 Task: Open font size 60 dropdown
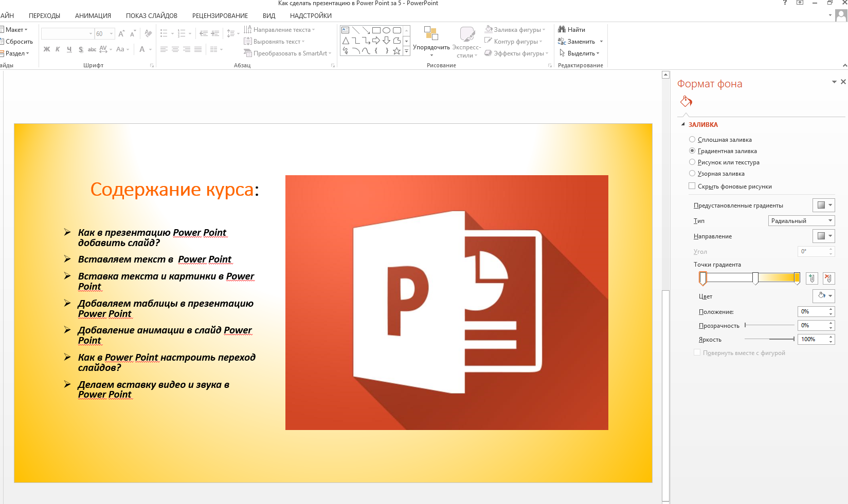[x=112, y=34]
